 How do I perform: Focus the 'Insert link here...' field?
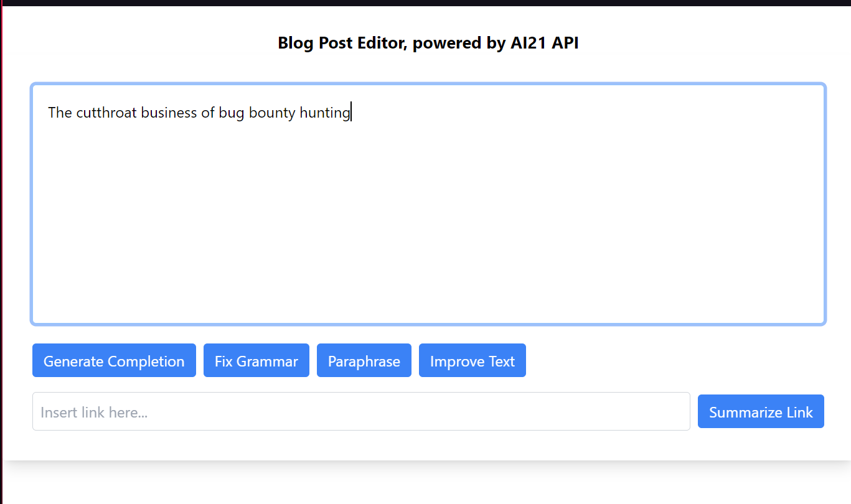[361, 411]
